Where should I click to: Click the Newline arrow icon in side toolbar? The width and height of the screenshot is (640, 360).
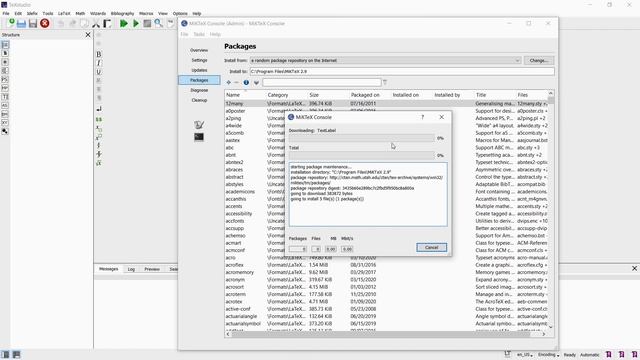click(x=99, y=109)
